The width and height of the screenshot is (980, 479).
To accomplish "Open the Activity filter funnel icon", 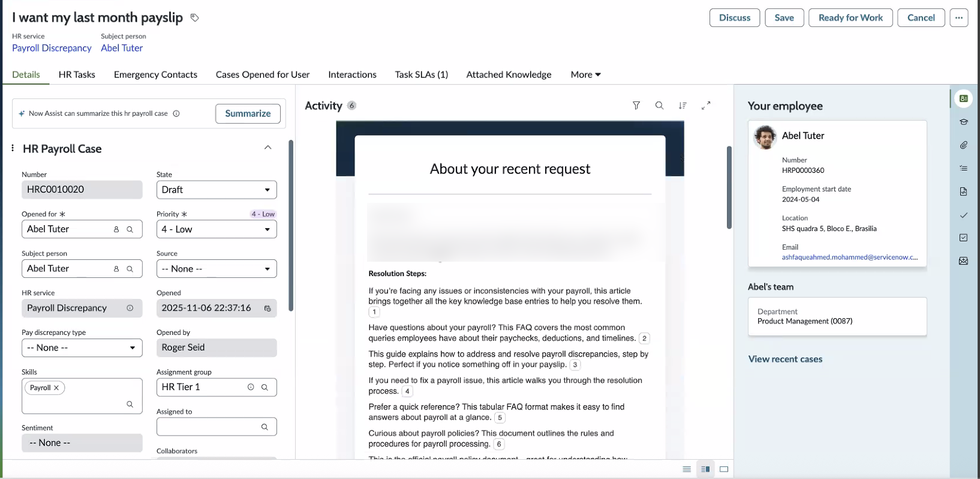I will point(636,106).
